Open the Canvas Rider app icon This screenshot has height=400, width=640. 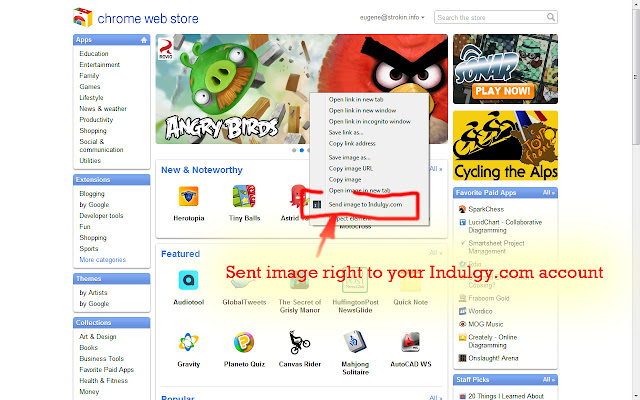pos(300,342)
